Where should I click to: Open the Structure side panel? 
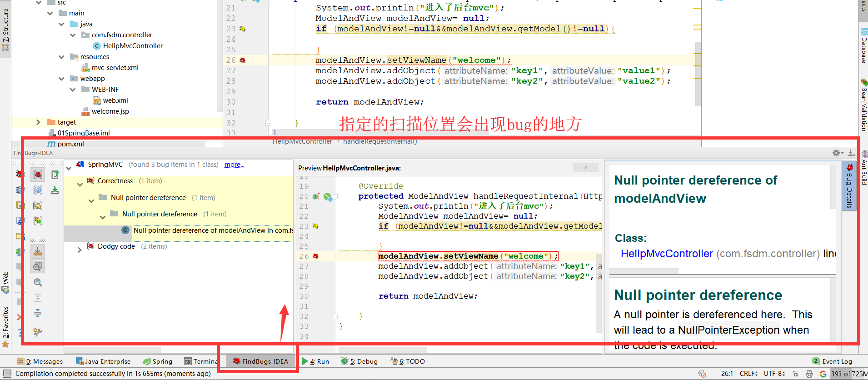[x=5, y=30]
